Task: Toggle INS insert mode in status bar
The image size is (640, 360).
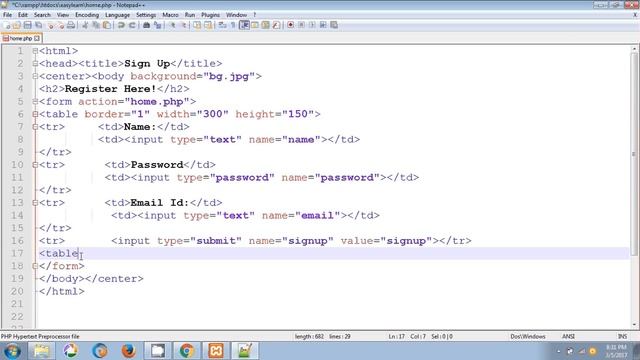Action: [622, 337]
